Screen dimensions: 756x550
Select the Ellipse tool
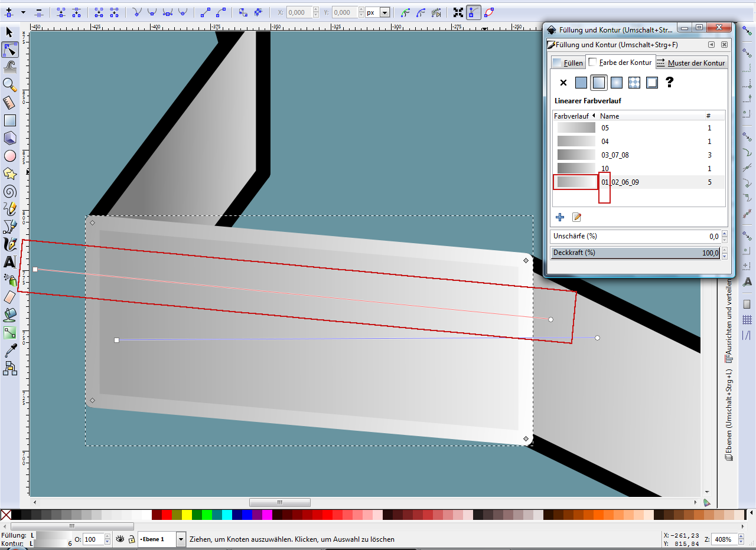(9, 156)
